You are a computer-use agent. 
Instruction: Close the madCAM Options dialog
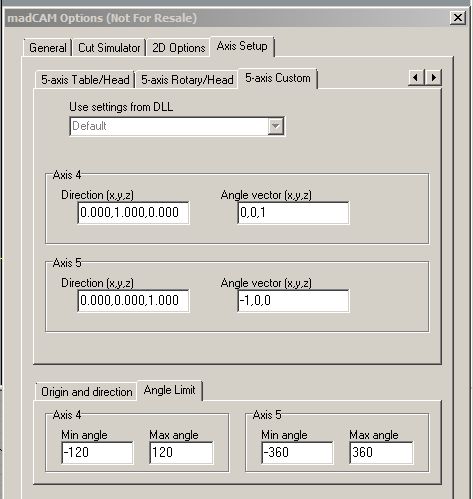coord(458,17)
